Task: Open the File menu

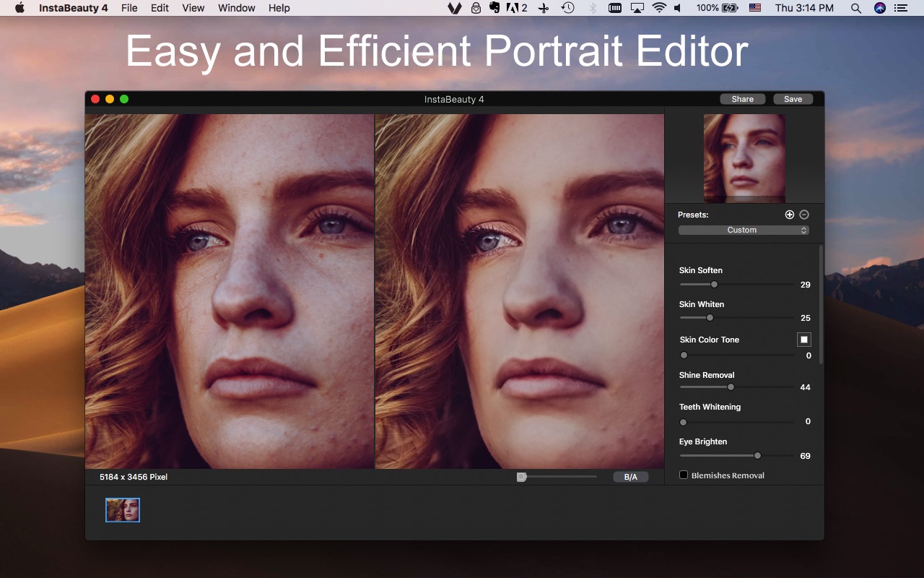Action: click(x=129, y=8)
